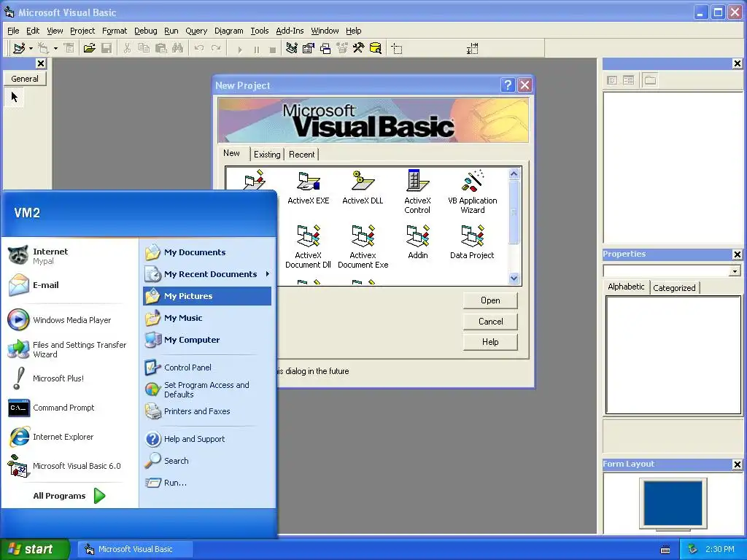Click View Code icon in Project panel

[x=612, y=80]
